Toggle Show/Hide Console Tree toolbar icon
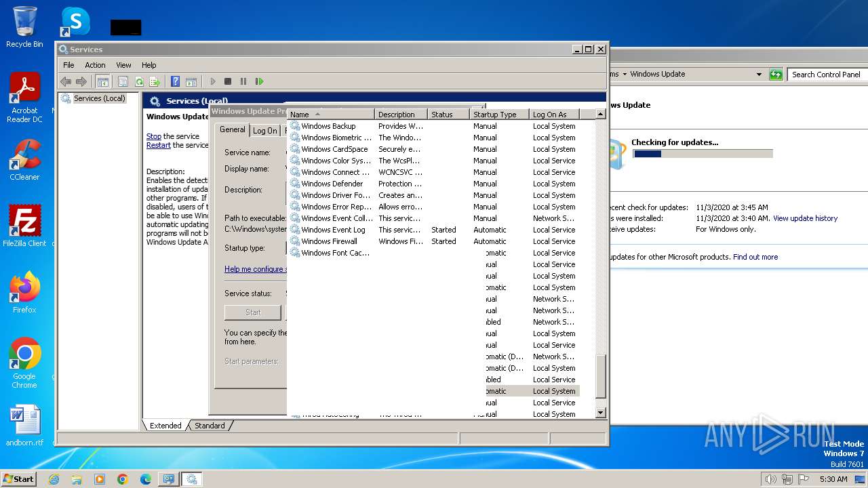868x488 pixels. pos(103,81)
